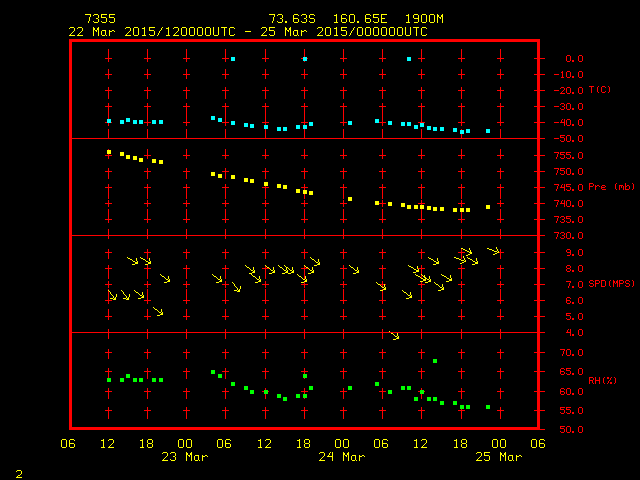This screenshot has height=480, width=640.
Task: Click the UTC date range title
Action: (x=248, y=32)
